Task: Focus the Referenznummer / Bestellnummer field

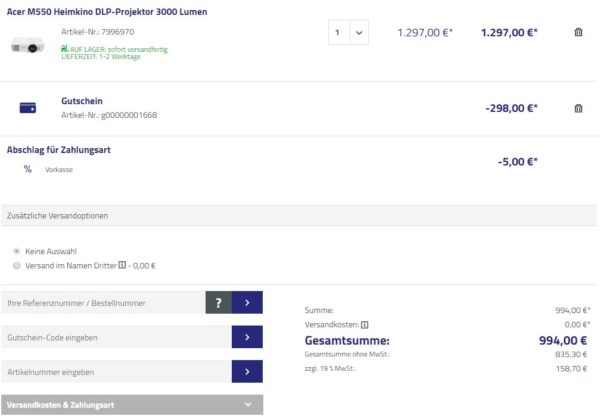Action: click(x=102, y=302)
